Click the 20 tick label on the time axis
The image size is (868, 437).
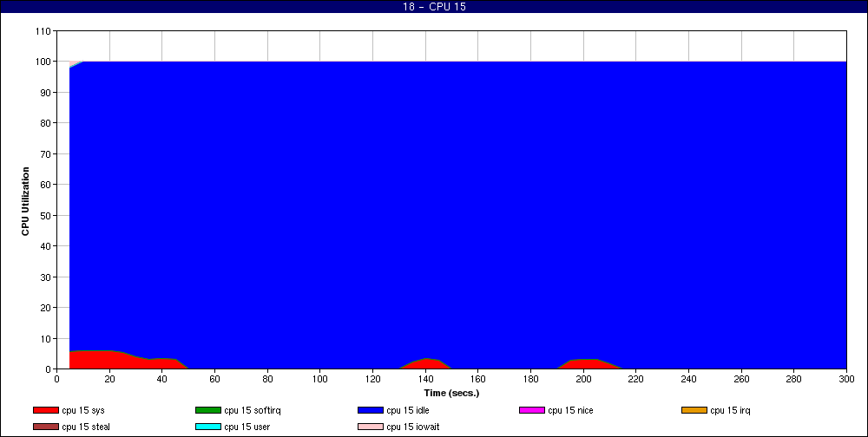(109, 380)
